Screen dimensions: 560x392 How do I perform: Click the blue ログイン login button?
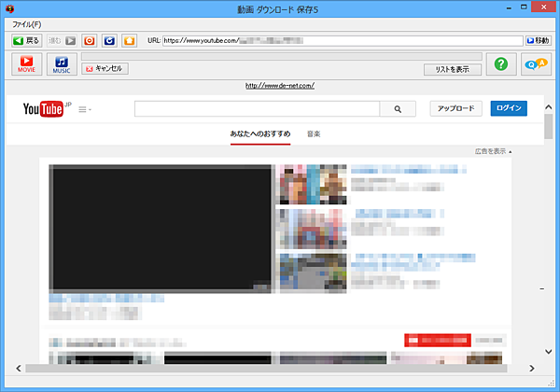pos(509,108)
